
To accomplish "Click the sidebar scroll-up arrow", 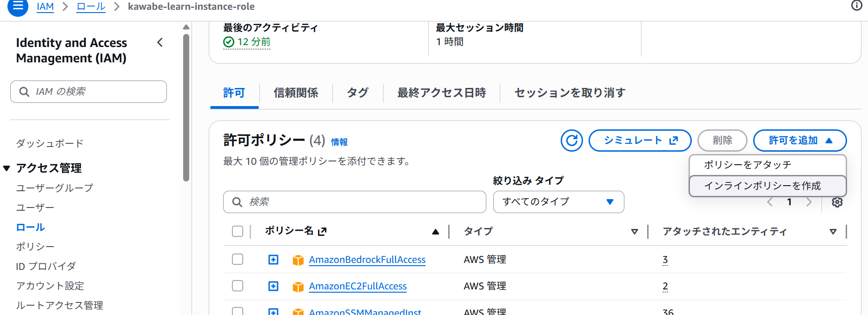I will (186, 27).
